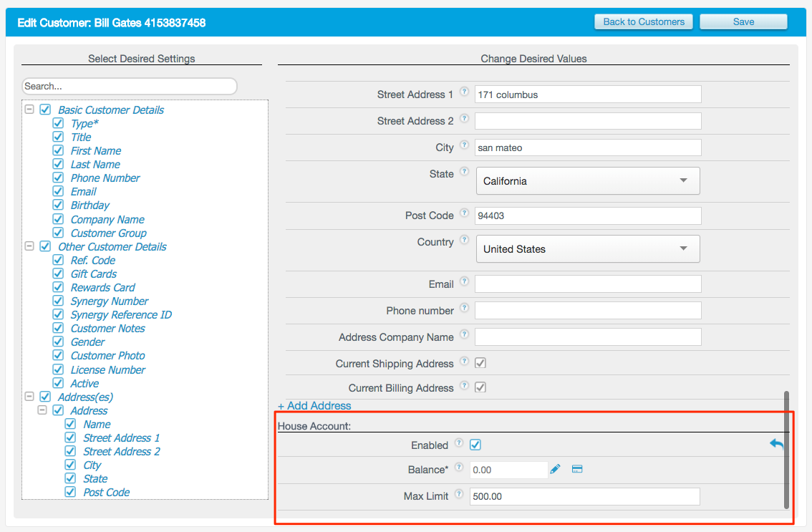This screenshot has height=532, width=812.
Task: Open the help tooltip for Max Limit
Action: pyautogui.click(x=458, y=493)
